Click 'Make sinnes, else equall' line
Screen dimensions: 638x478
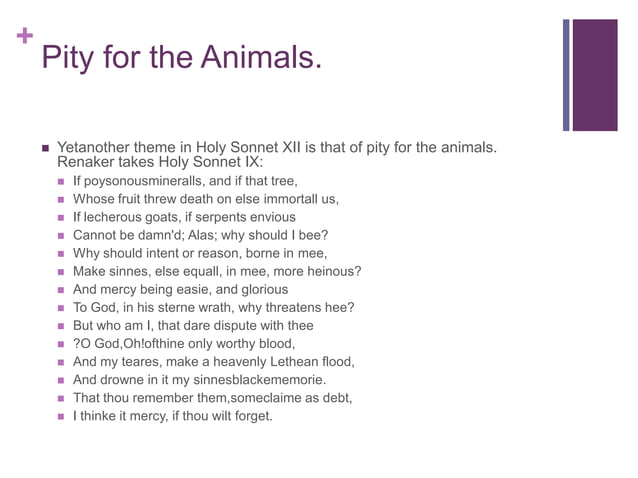pos(217,271)
